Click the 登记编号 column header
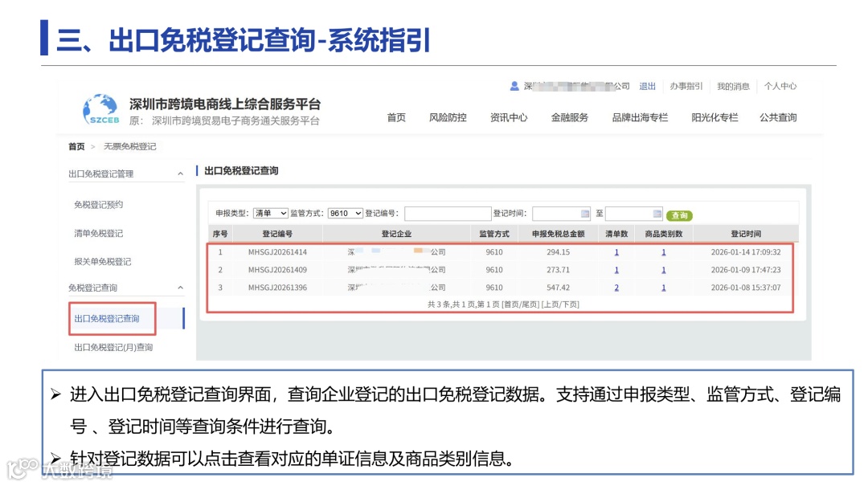868x486 pixels. pos(277,234)
